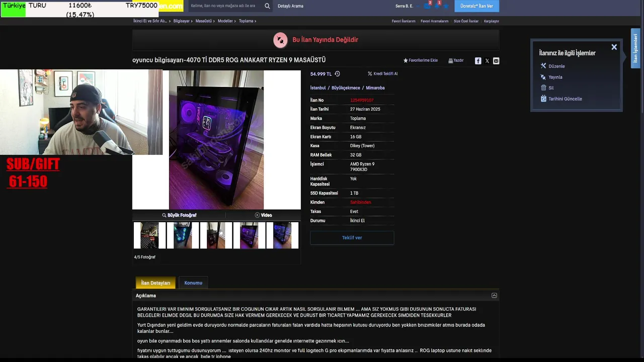This screenshot has height=362, width=644.
Task: Share the listing by email icon
Action: click(x=496, y=61)
